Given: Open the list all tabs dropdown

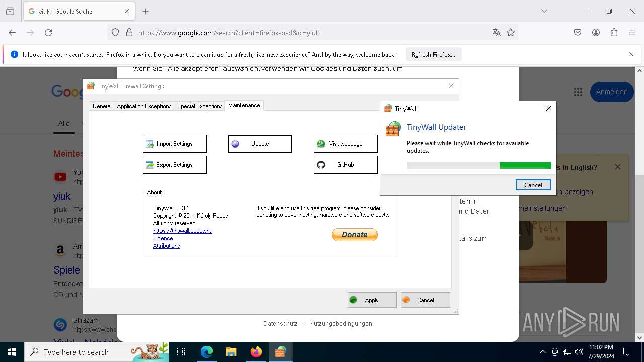Looking at the screenshot, I should 544,11.
